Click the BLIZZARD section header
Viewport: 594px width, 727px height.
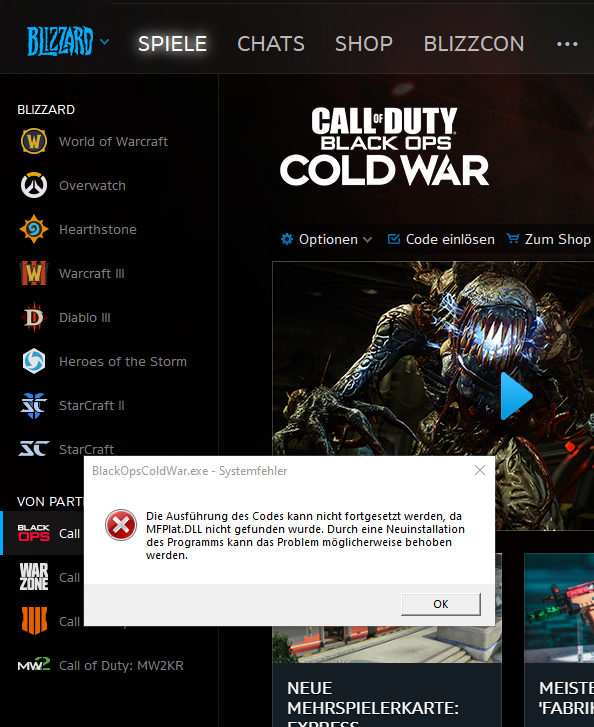[46, 109]
